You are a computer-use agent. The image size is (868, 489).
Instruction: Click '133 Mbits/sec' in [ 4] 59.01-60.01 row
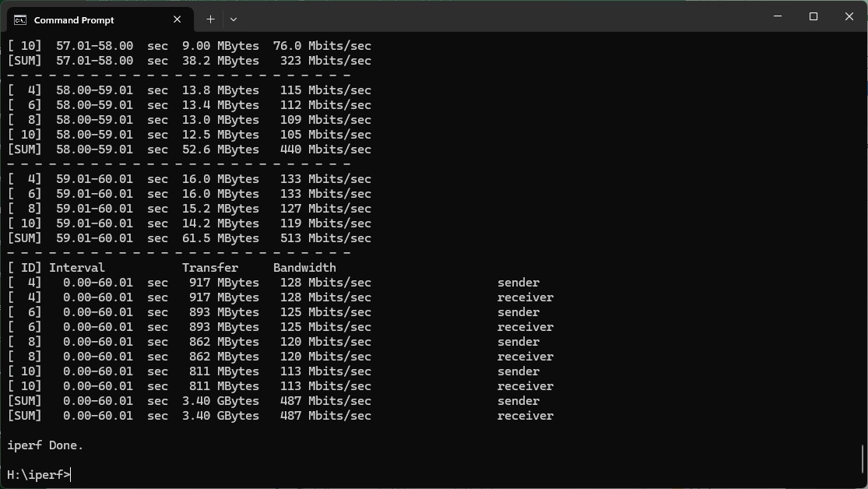pos(325,179)
